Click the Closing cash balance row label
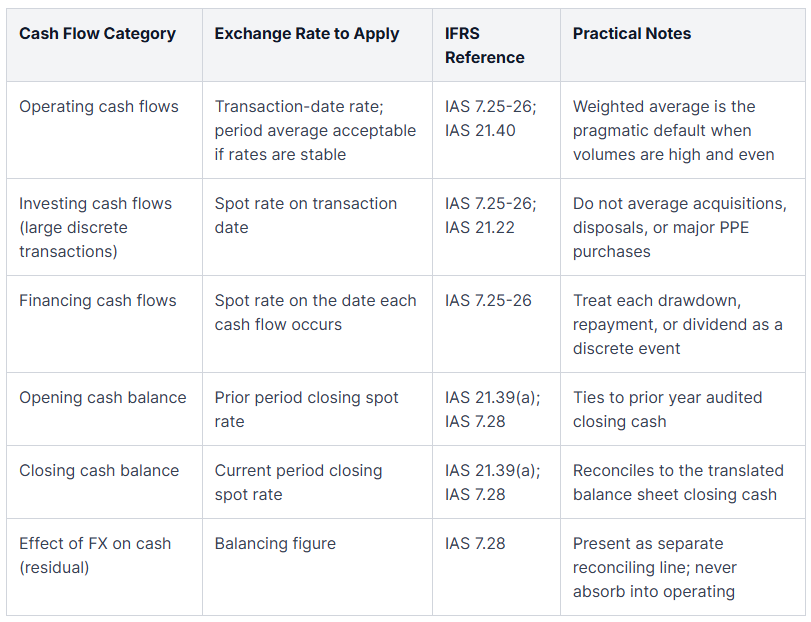Image resolution: width=811 pixels, height=622 pixels. tap(99, 471)
